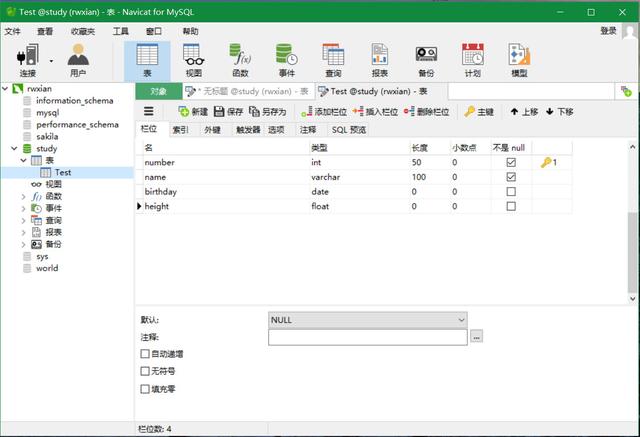
Task: Enable the 自动递增 auto-increment checkbox
Action: tap(146, 354)
